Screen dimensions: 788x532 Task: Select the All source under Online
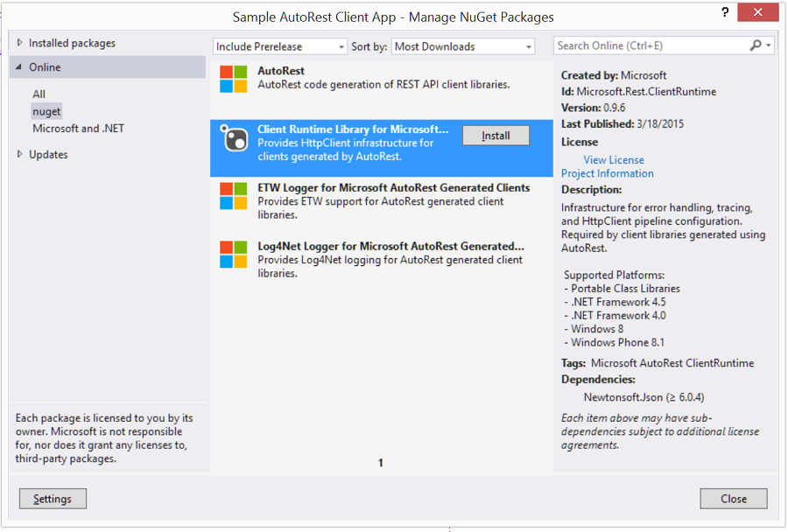coord(39,94)
